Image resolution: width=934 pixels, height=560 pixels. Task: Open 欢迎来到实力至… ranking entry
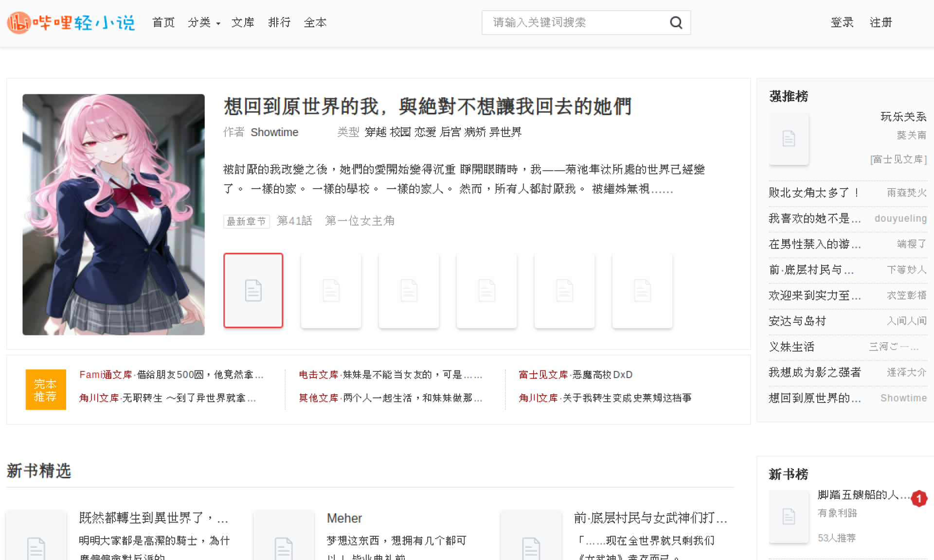pos(815,296)
